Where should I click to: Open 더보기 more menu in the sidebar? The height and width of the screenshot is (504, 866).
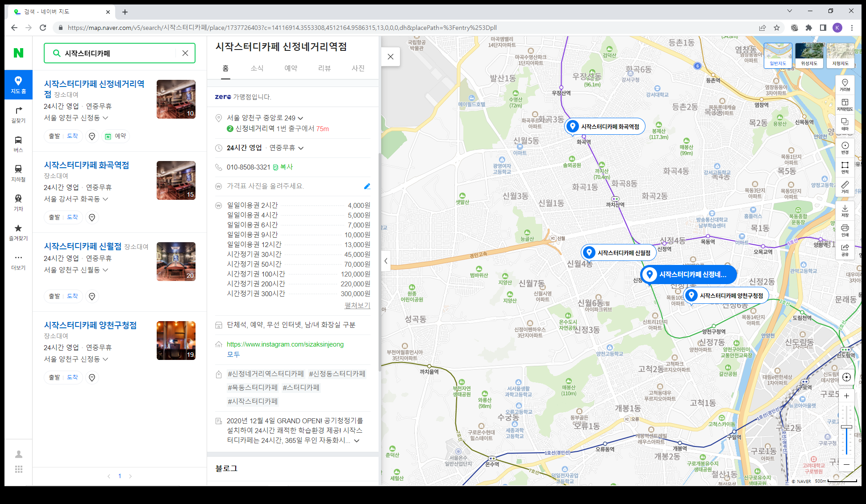[18, 262]
